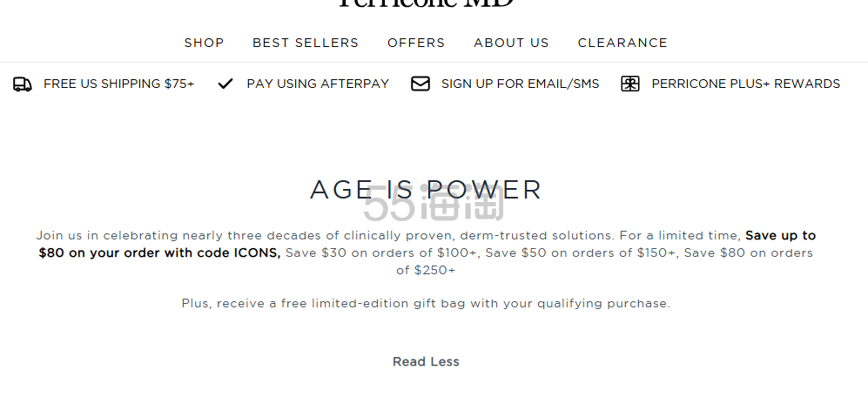This screenshot has width=868, height=404.
Task: Open the OFFERS menu item
Action: tap(416, 43)
